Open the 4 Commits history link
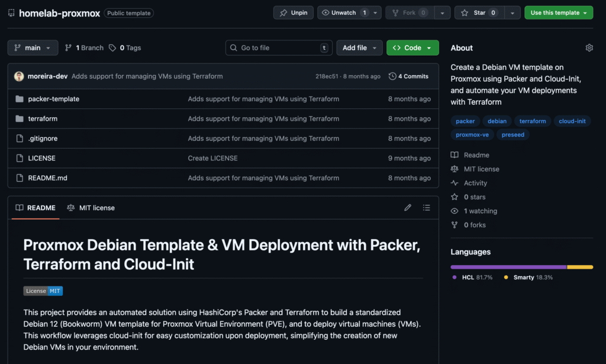The image size is (606, 364). point(408,76)
